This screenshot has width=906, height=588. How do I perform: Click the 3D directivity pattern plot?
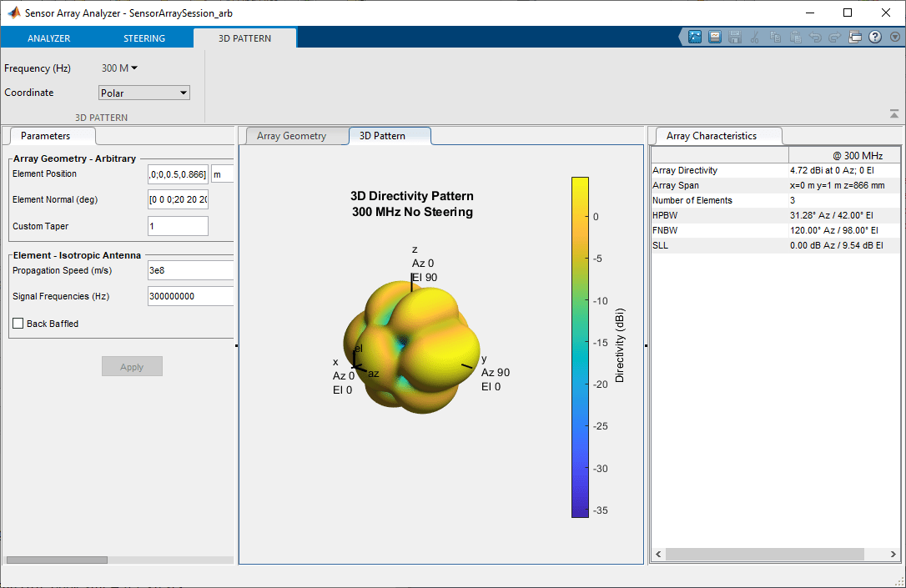[x=411, y=347]
